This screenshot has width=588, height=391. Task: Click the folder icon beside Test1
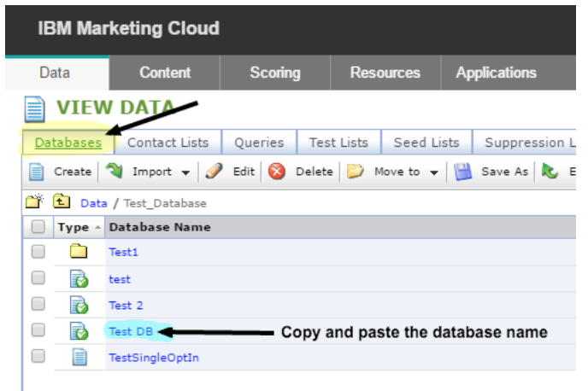(x=79, y=251)
